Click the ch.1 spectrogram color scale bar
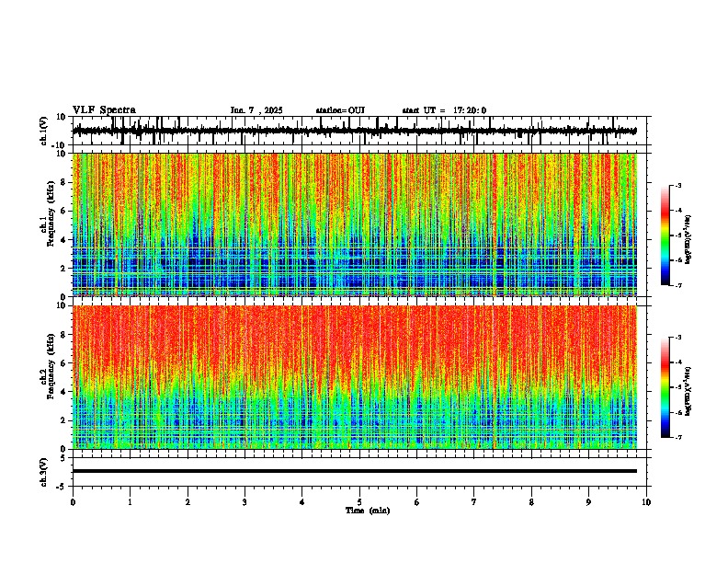This screenshot has width=728, height=563. (665, 236)
